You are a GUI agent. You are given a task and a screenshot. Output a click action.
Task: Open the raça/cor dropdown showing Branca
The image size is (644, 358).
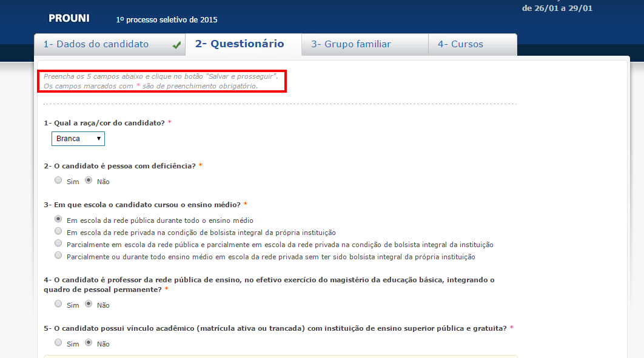tap(78, 139)
